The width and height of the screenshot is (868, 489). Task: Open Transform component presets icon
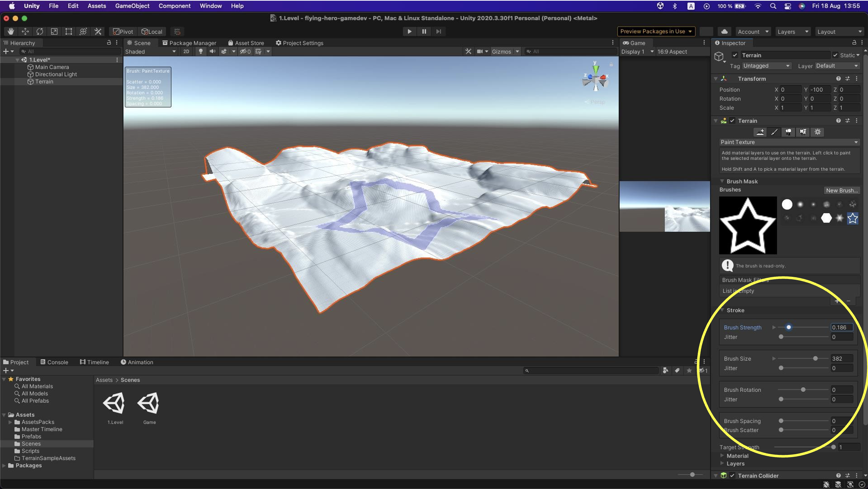(847, 79)
